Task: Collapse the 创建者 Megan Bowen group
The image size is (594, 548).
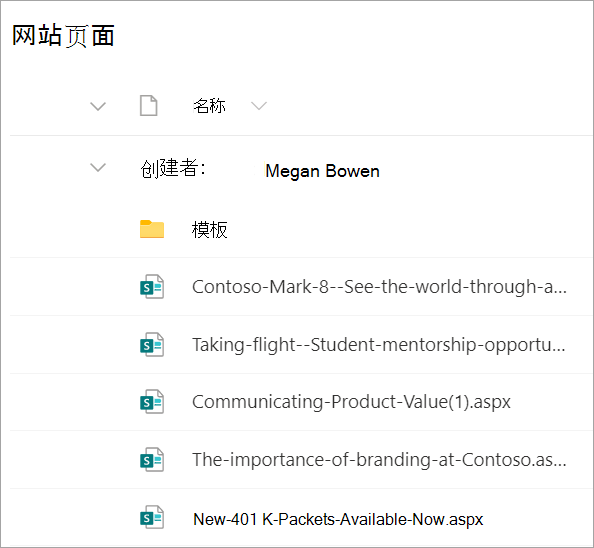Action: (98, 167)
